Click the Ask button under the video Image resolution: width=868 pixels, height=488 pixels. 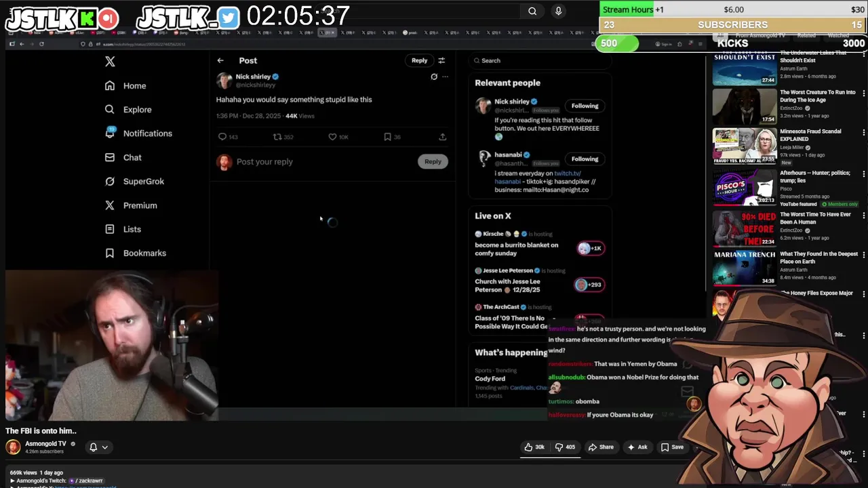(637, 447)
